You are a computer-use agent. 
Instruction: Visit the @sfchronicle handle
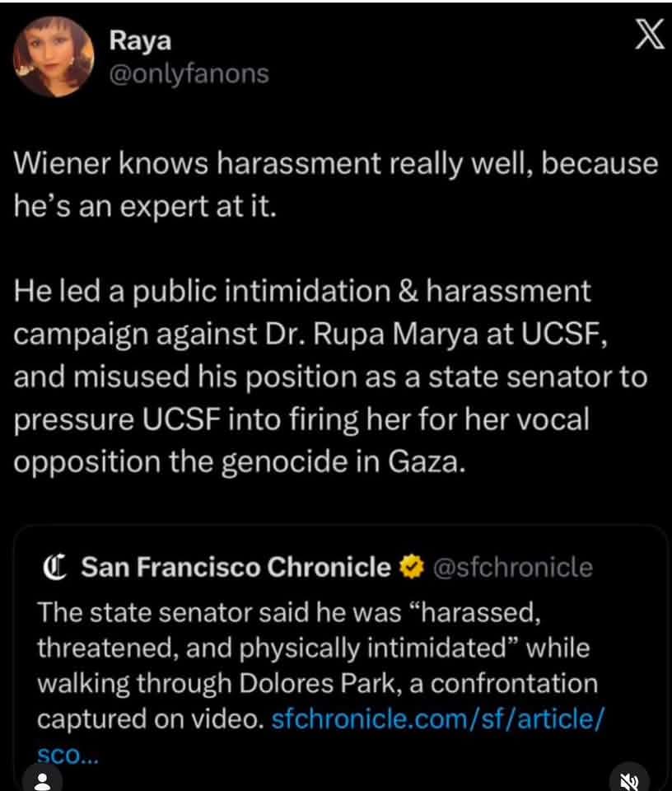click(513, 568)
